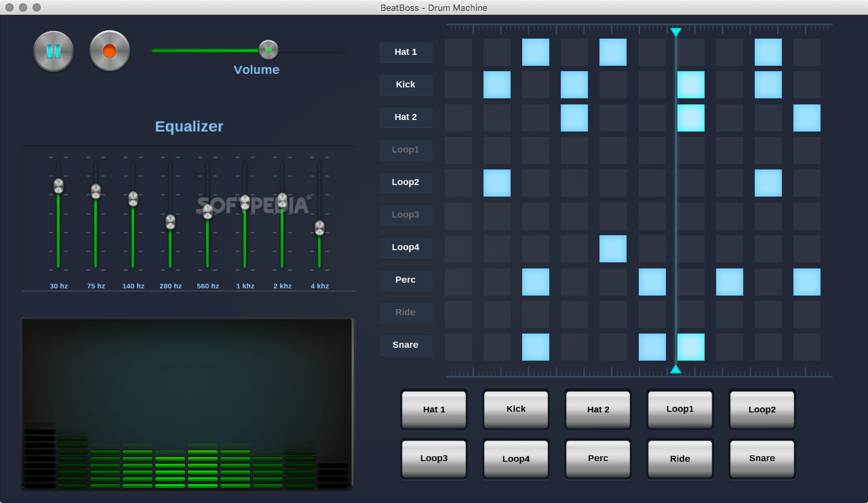Enable the Loop3 track
Image resolution: width=868 pixels, height=503 pixels.
406,215
